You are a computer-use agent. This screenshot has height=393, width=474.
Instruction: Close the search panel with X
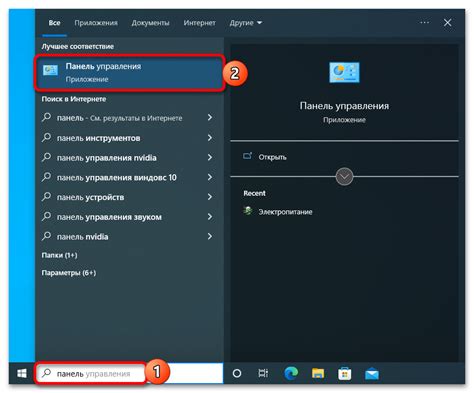(x=447, y=22)
